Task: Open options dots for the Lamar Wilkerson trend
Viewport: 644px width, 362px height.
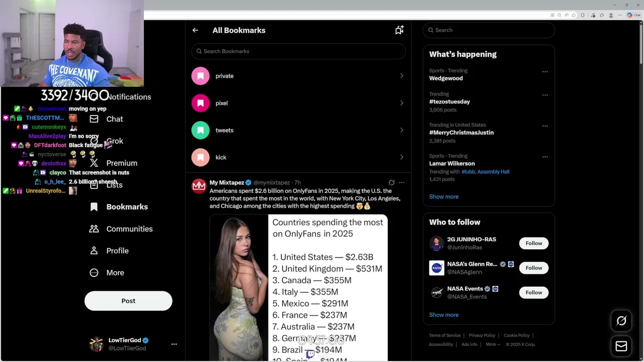Action: click(x=545, y=157)
